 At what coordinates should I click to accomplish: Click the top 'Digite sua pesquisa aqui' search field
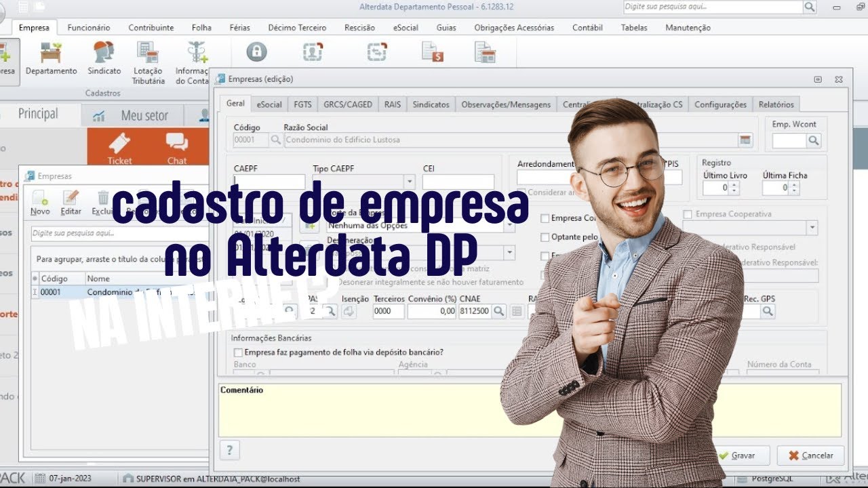point(713,7)
